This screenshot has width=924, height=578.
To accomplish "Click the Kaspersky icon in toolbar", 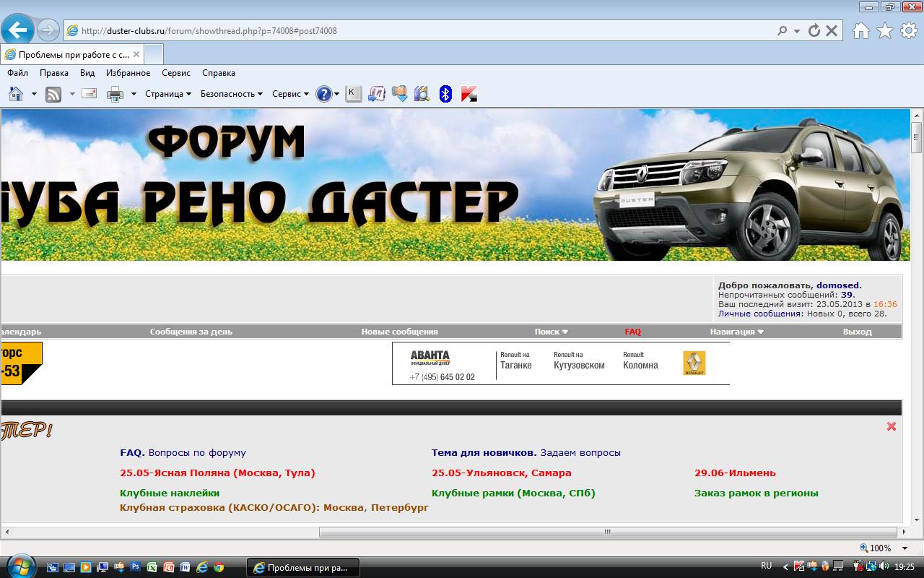I will pos(468,94).
